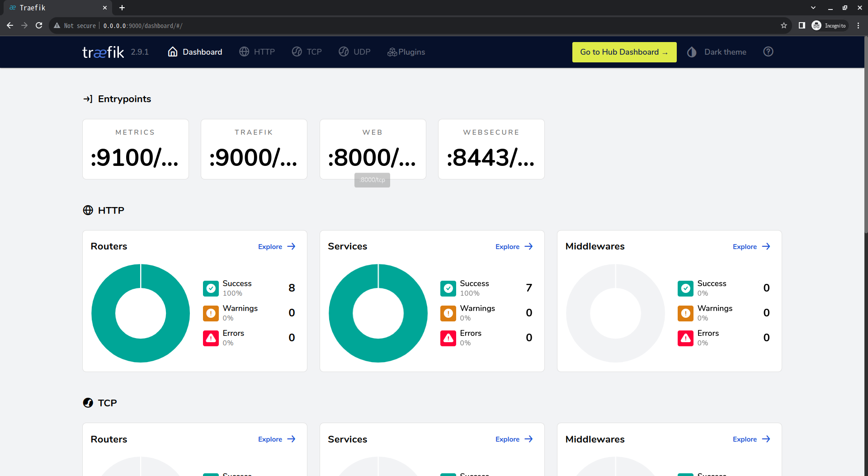Select the TRAEFIK entrypoint card
Viewport: 868px width, 476px height.
[x=254, y=149]
